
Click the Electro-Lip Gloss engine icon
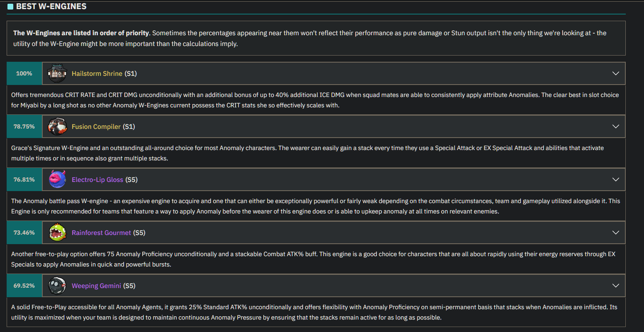(57, 179)
